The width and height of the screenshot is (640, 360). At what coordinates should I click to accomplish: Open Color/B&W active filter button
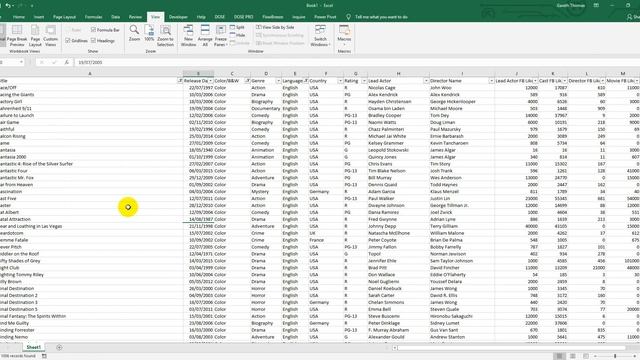[247, 81]
